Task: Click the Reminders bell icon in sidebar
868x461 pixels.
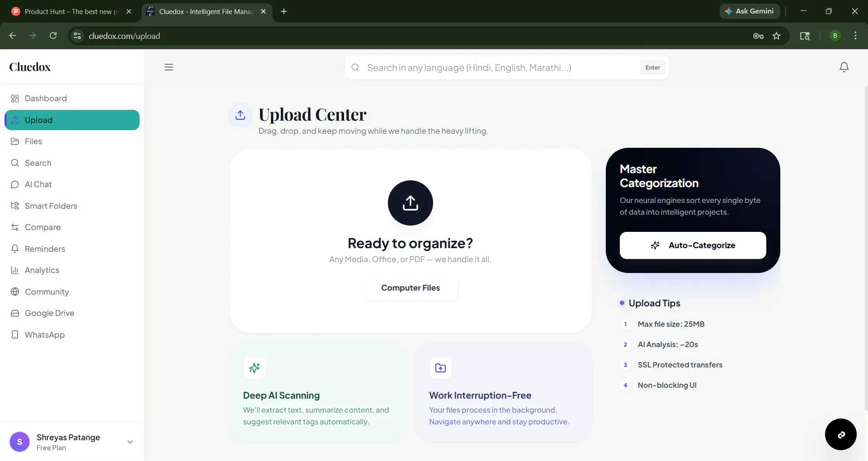Action: pyautogui.click(x=15, y=249)
